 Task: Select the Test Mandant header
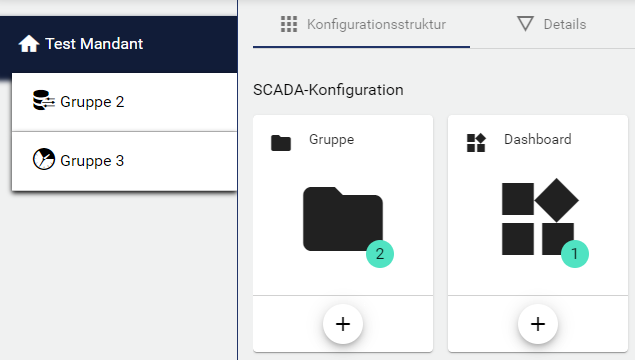[118, 45]
